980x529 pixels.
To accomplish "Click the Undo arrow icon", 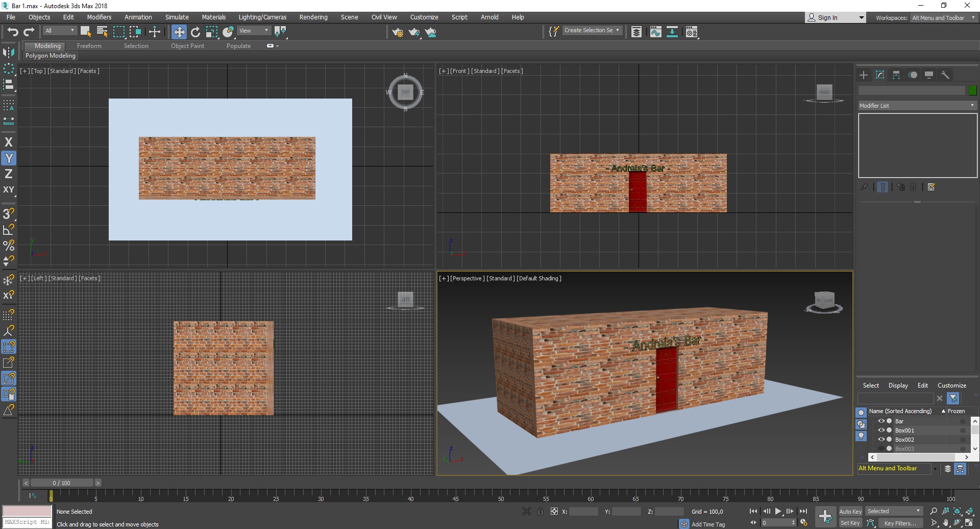I will coord(13,32).
